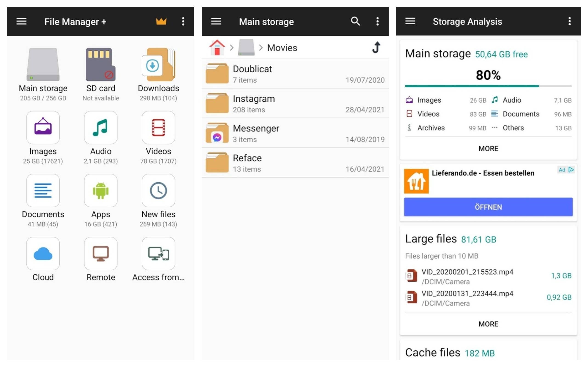Open the Audio category icon
The width and height of the screenshot is (588, 367).
pos(100,128)
